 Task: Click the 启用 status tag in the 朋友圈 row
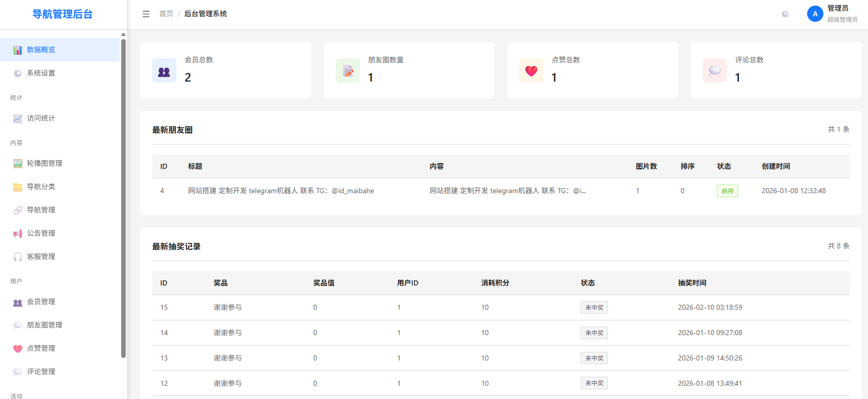click(727, 191)
